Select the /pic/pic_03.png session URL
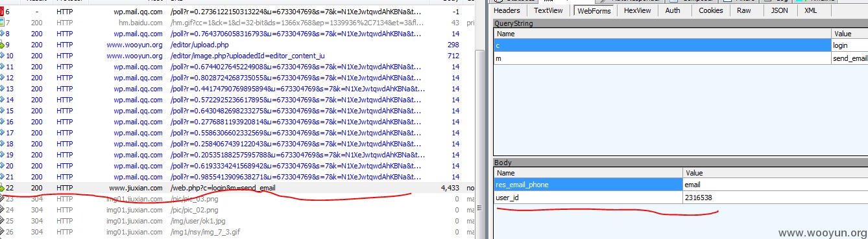The image size is (868, 239). (194, 199)
